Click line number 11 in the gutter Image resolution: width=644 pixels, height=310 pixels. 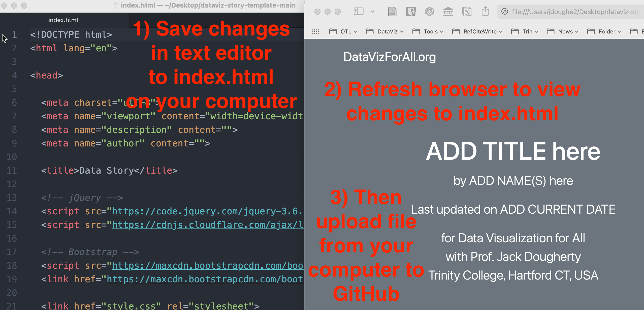12,171
